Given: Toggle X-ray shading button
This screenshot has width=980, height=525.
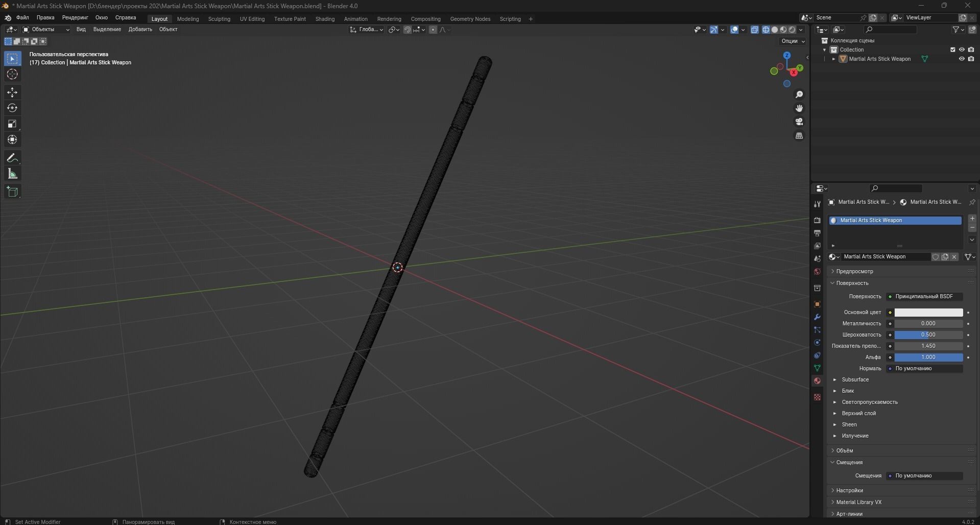Looking at the screenshot, I should pyautogui.click(x=755, y=30).
